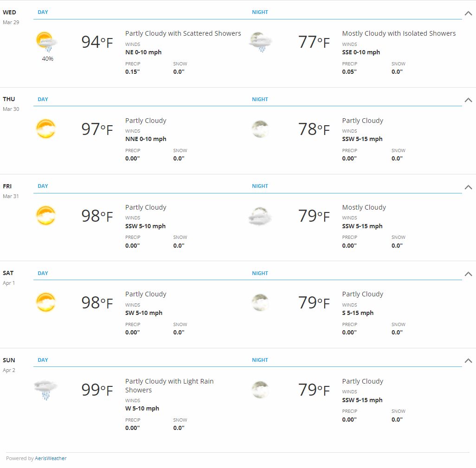This screenshot has height=468, width=476.
Task: Click Wednesday daytime scattered showers icon
Action: pyautogui.click(x=46, y=42)
